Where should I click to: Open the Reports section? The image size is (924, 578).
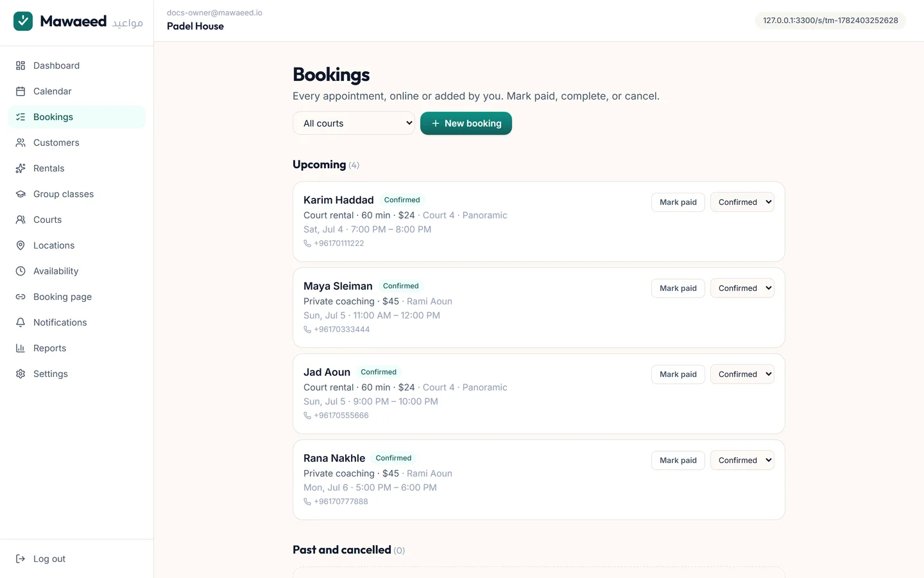click(x=77, y=348)
